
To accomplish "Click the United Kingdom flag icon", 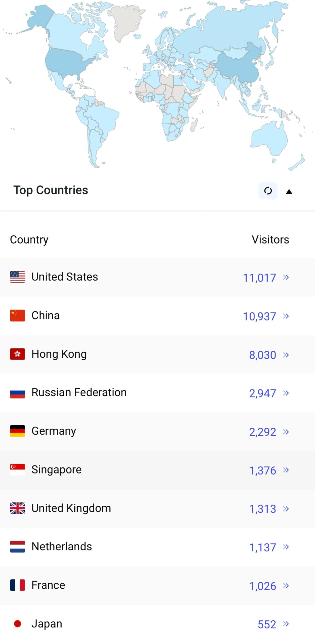I will [18, 508].
